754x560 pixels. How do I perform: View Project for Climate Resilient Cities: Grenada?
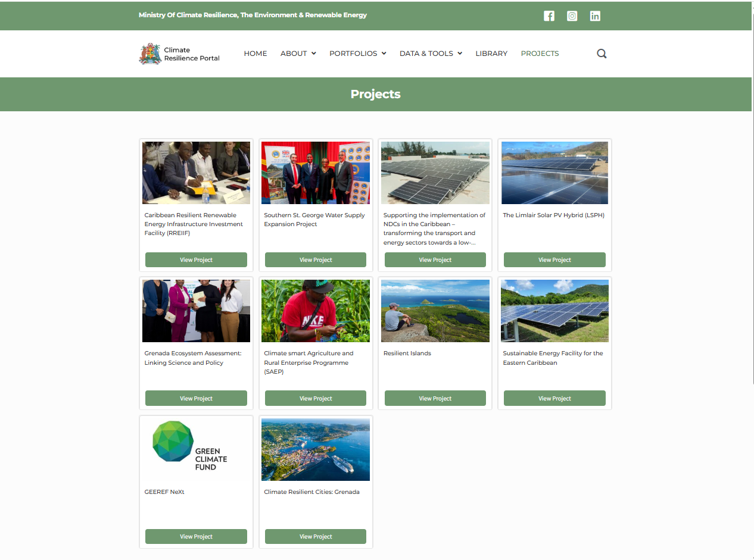[315, 536]
